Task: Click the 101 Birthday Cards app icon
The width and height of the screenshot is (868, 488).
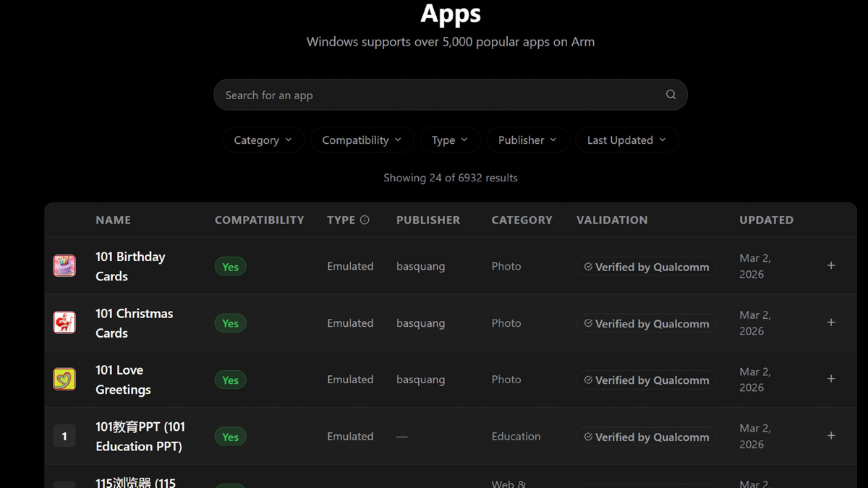Action: [64, 266]
